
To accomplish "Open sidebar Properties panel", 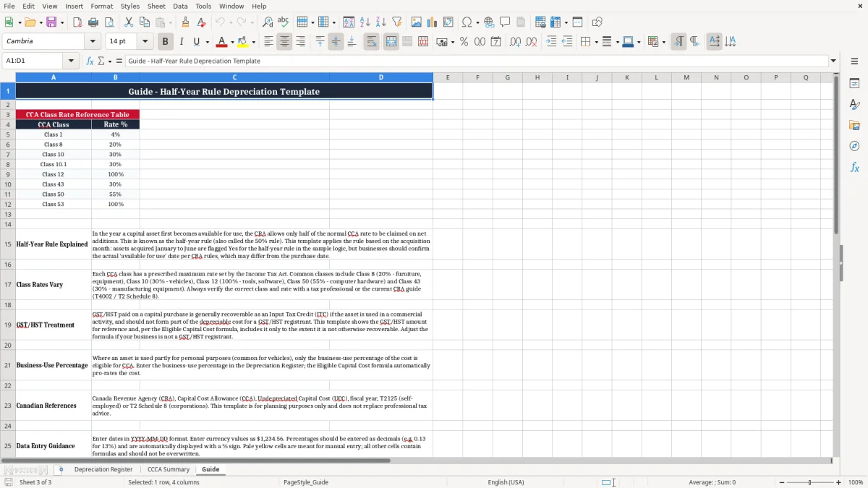I will click(x=854, y=83).
